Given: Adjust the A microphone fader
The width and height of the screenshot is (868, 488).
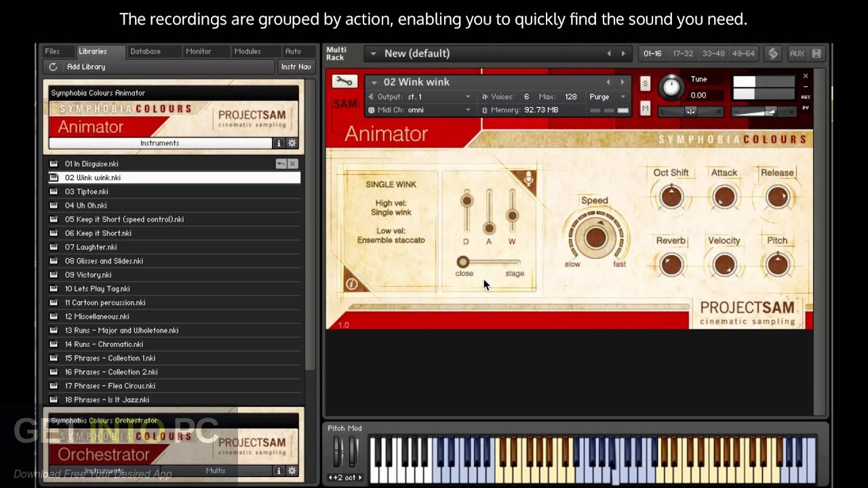Looking at the screenshot, I should (x=489, y=228).
